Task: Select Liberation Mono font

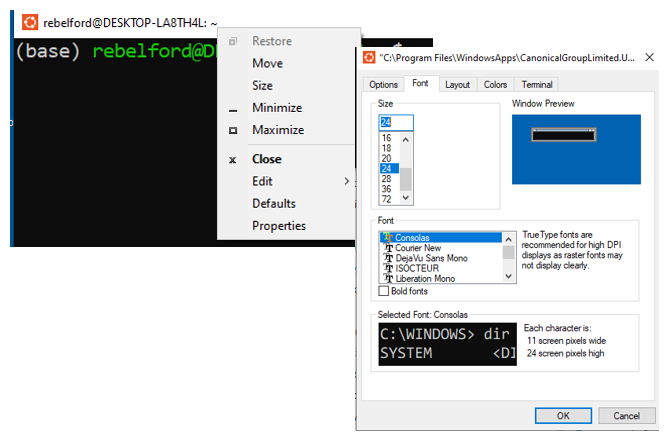Action: coord(441,278)
